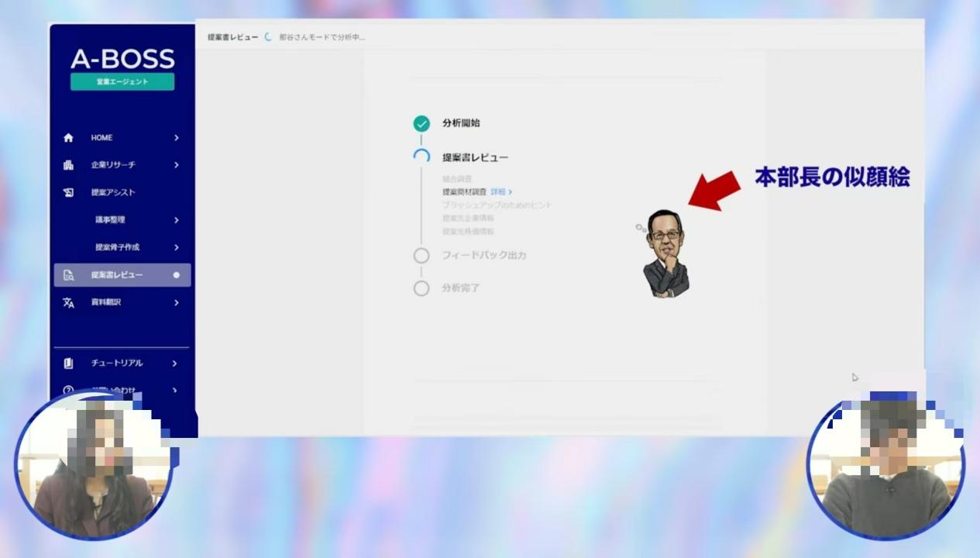Open the 詳細 link next to 提案商材調査

pos(500,191)
